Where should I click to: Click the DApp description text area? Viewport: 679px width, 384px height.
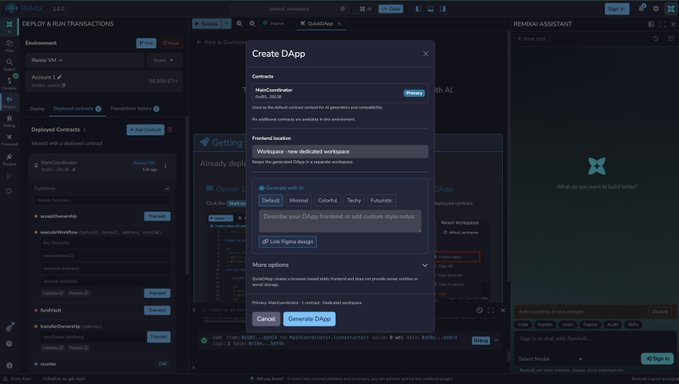point(340,221)
